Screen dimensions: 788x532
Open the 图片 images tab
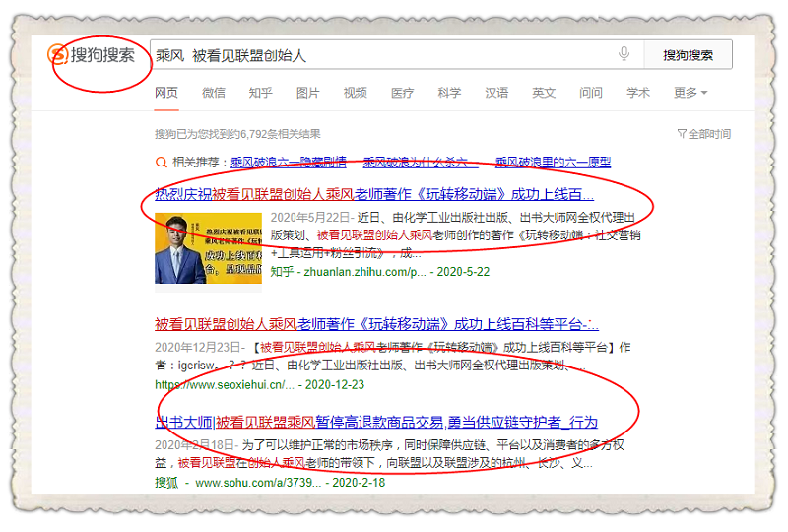tap(307, 93)
